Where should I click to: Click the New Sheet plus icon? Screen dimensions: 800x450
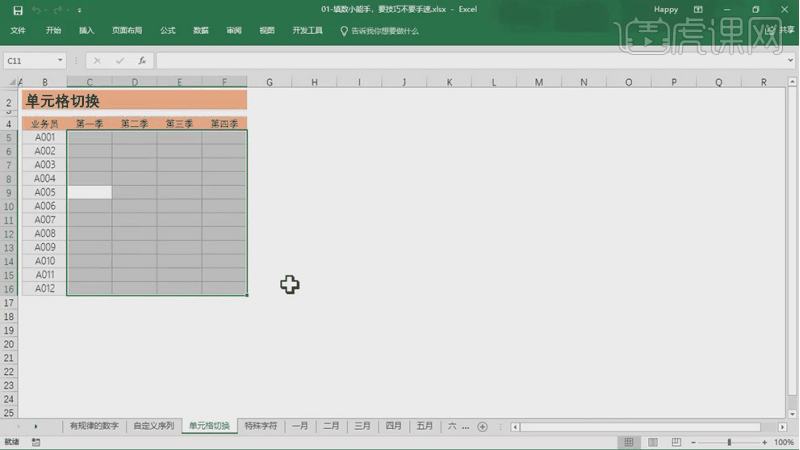point(482,427)
